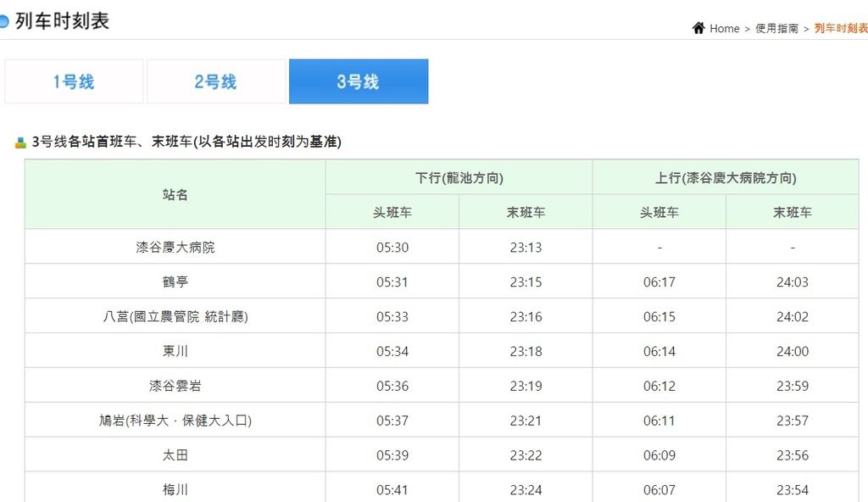Screen dimensions: 868x502
Task: Click the 05:36 time cell
Action: (392, 386)
